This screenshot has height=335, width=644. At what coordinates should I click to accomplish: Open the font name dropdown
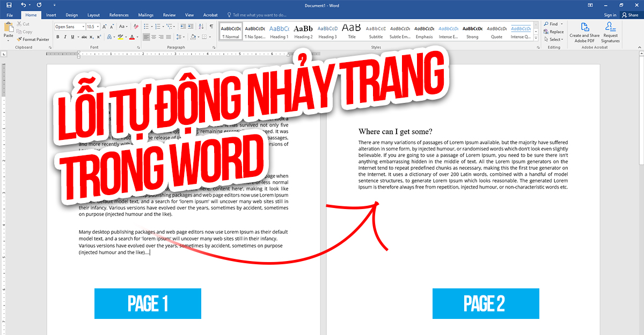tap(83, 26)
